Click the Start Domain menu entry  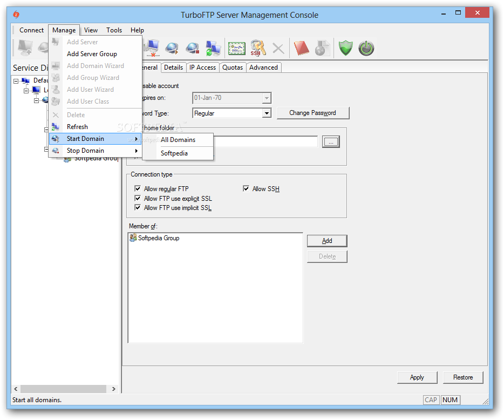(x=95, y=139)
